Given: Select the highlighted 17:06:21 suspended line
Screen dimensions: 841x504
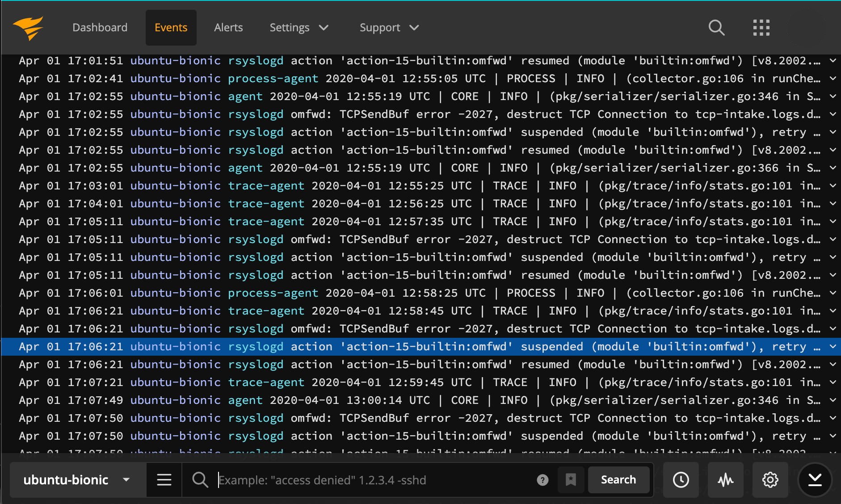Looking at the screenshot, I should [x=420, y=346].
